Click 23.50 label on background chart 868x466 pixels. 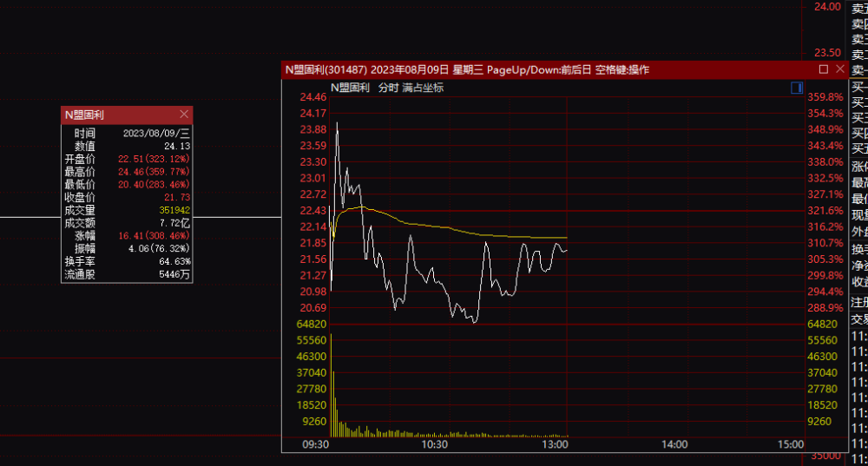[827, 53]
